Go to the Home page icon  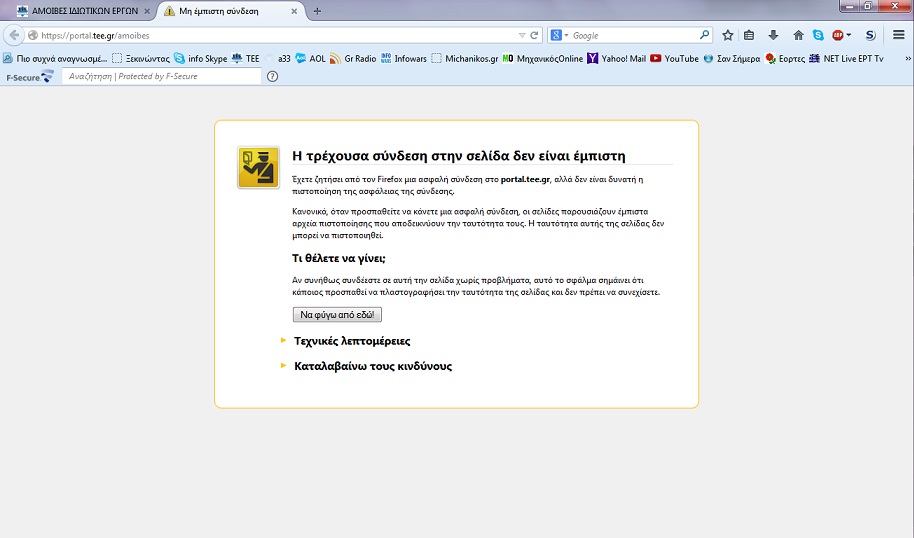[x=796, y=35]
